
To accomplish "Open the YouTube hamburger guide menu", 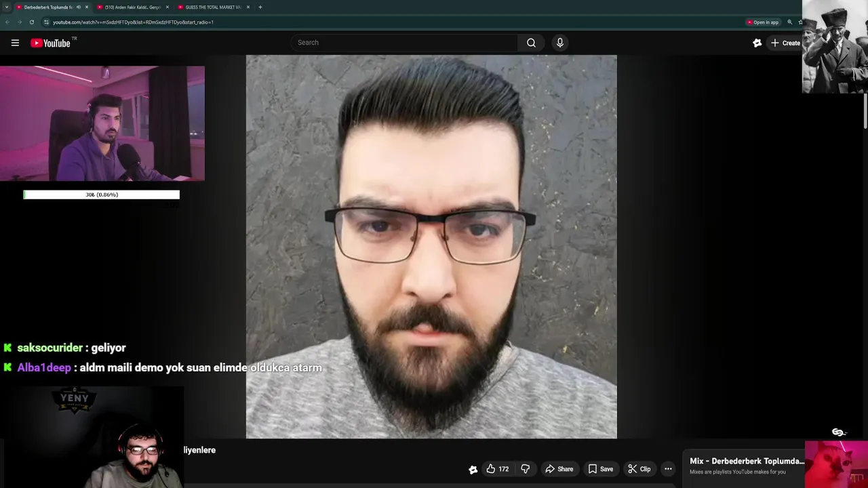I will (x=15, y=43).
